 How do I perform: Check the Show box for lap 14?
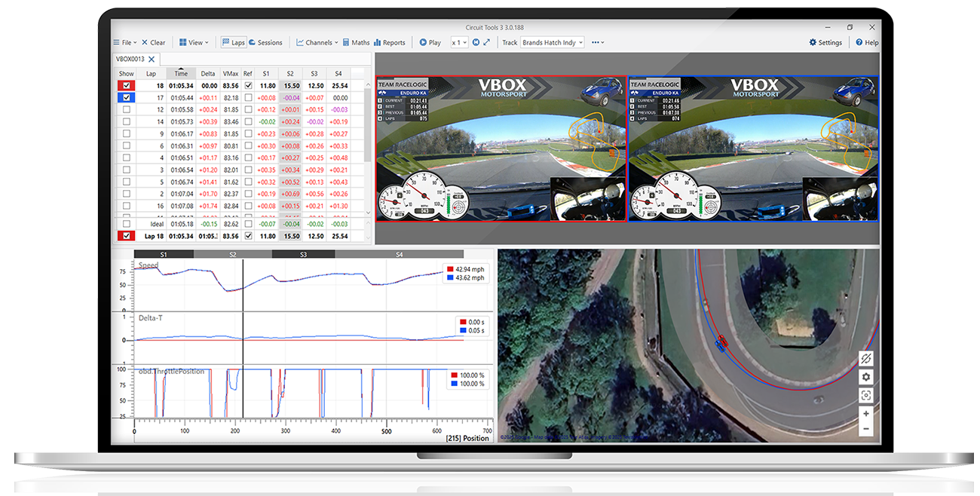pyautogui.click(x=126, y=122)
